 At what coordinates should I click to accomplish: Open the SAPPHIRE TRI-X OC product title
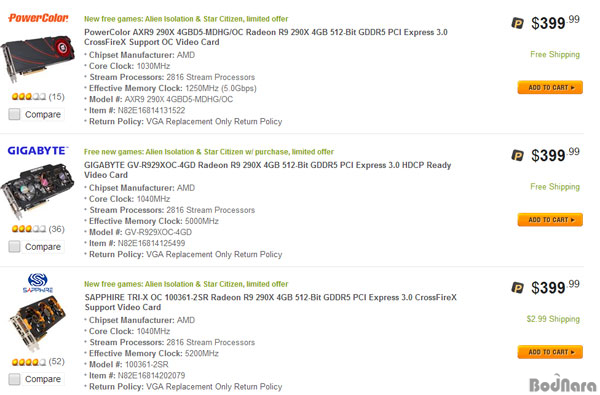pos(271,302)
